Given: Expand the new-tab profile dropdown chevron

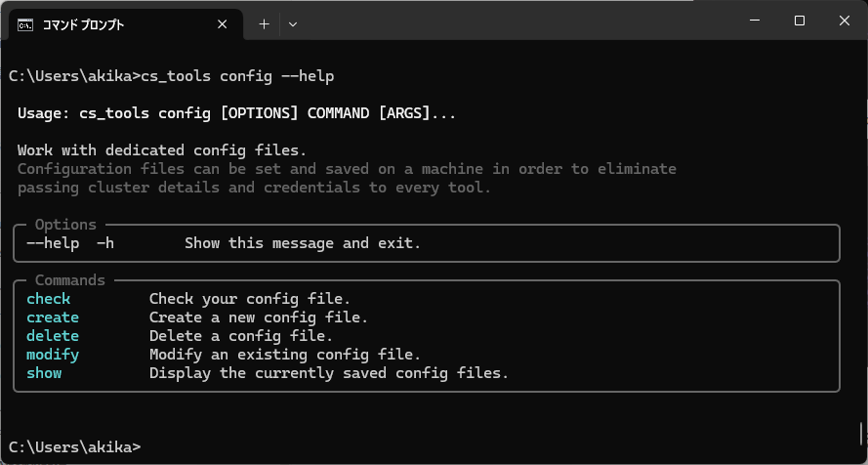Looking at the screenshot, I should pos(293,23).
